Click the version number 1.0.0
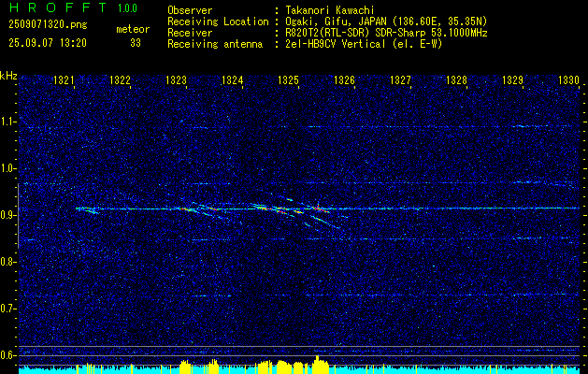Image resolution: width=588 pixels, height=374 pixels. tap(127, 8)
